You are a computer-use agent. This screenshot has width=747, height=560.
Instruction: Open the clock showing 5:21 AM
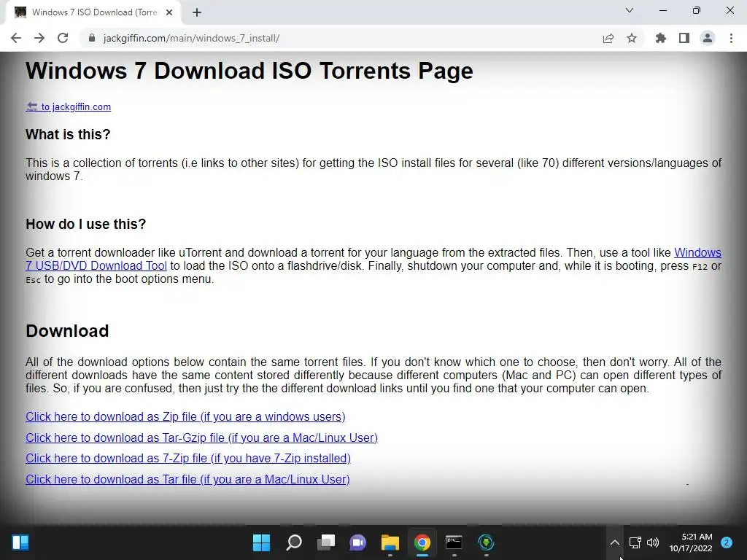pos(691,542)
